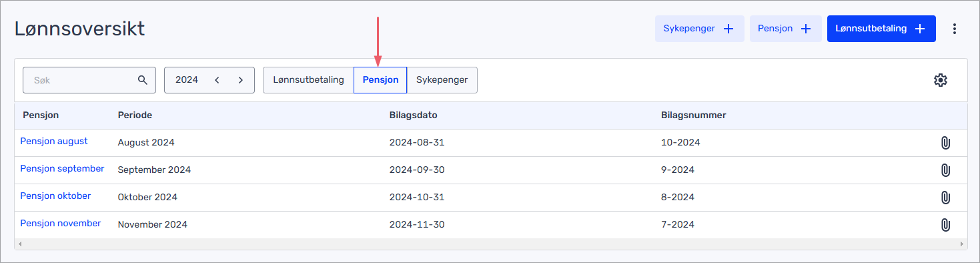
Task: Switch to the Lønnsutbetaling tab
Action: point(308,80)
